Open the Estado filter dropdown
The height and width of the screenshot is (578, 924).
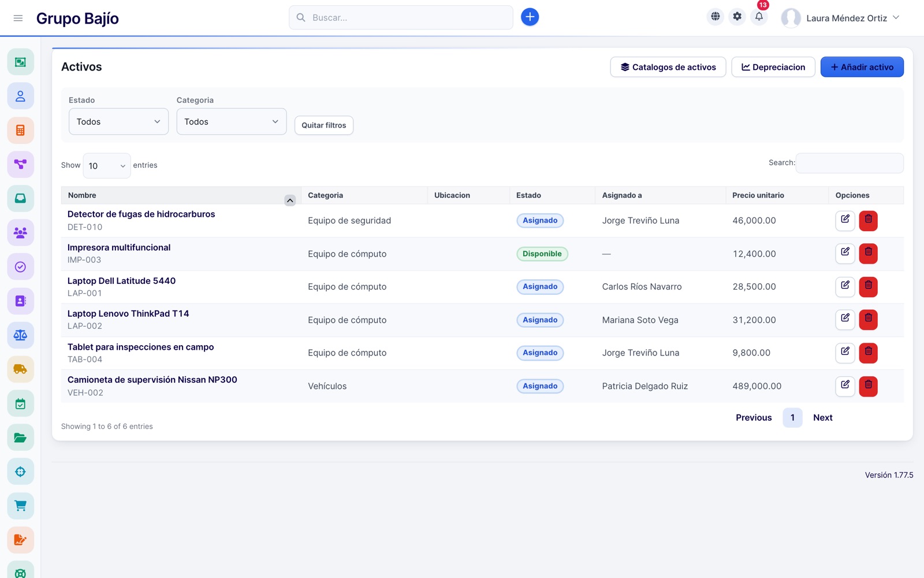(118, 121)
